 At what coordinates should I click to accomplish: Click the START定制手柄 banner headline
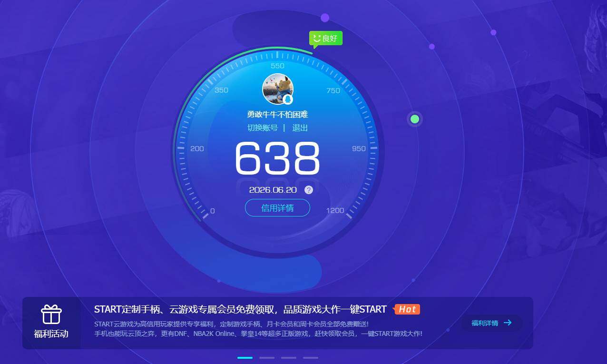click(240, 309)
